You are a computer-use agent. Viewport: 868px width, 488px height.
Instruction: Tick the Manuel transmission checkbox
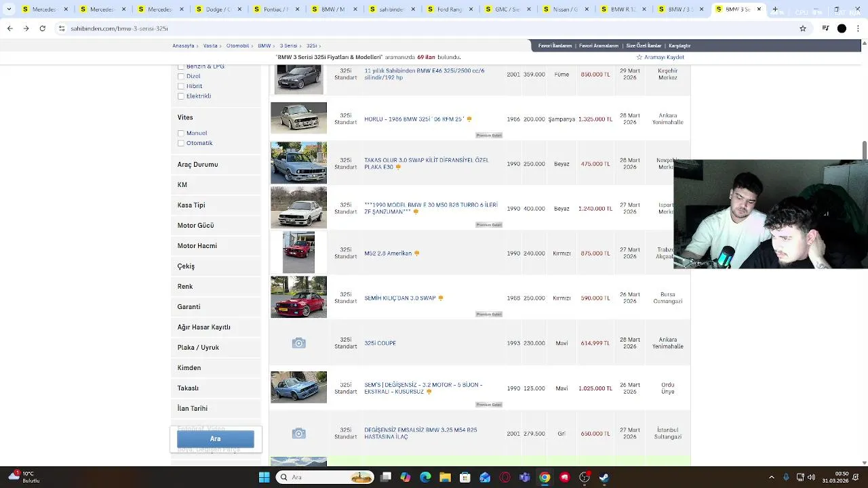click(x=180, y=134)
